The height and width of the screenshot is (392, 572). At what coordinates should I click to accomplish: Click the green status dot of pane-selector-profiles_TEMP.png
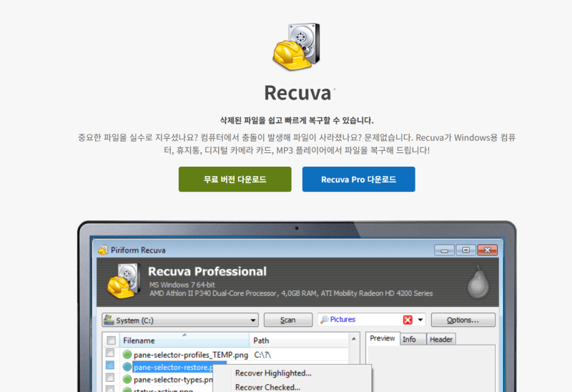(127, 354)
